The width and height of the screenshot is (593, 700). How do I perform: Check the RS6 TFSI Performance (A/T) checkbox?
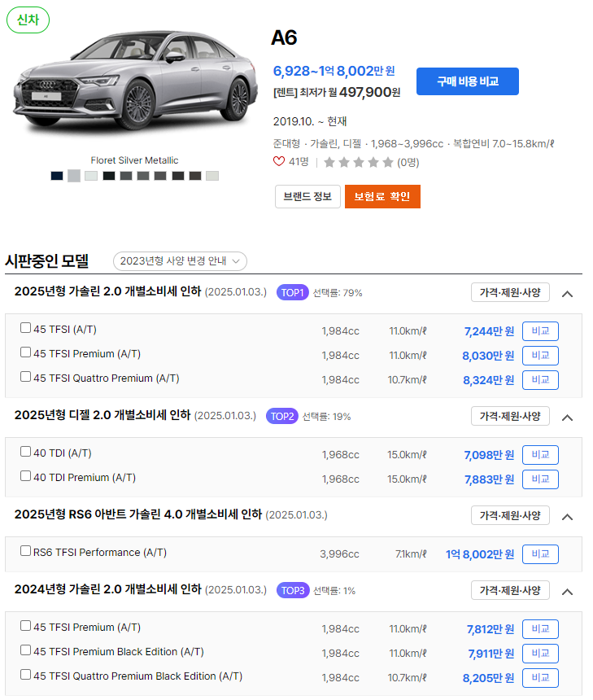pos(25,551)
